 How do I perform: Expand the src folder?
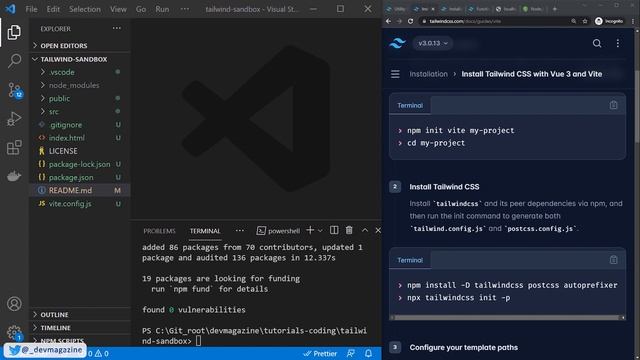tap(80, 111)
